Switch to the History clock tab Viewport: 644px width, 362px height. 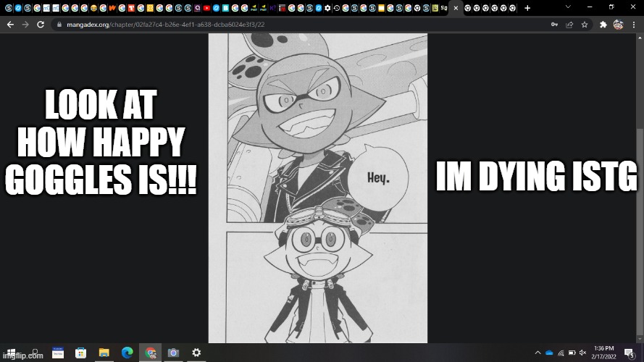(x=336, y=8)
